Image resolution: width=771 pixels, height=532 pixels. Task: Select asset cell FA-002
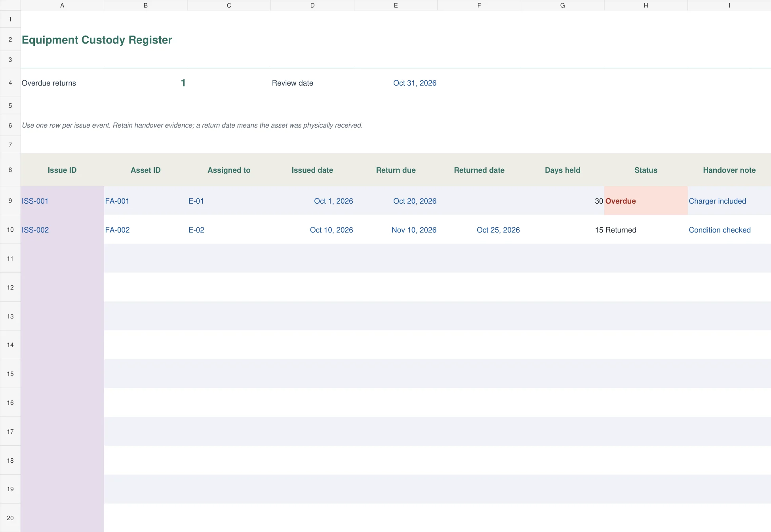coord(146,230)
